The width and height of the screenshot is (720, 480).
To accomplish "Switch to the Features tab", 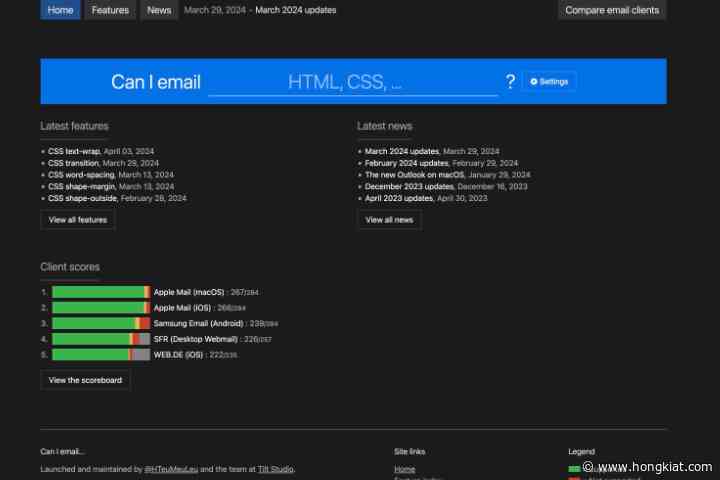I will tap(110, 10).
